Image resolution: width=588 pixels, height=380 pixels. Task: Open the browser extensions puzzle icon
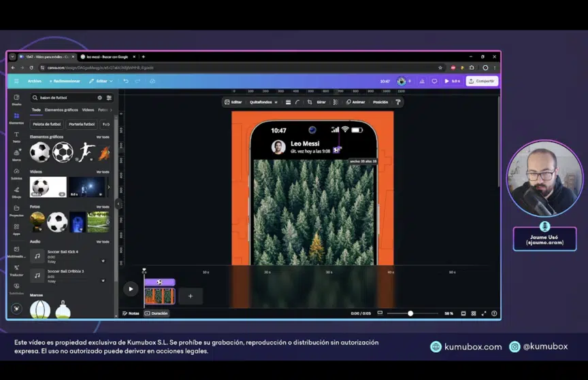tap(472, 68)
